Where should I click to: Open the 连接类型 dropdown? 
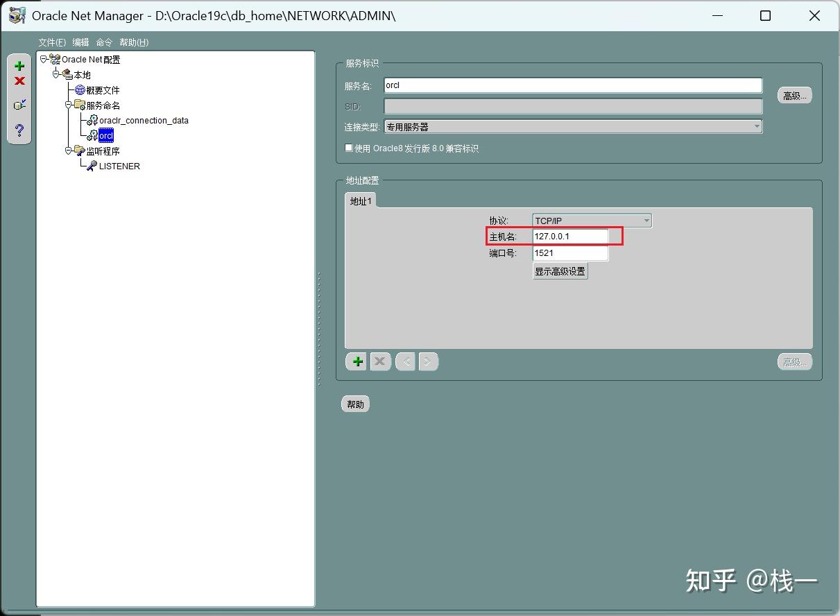tap(757, 126)
